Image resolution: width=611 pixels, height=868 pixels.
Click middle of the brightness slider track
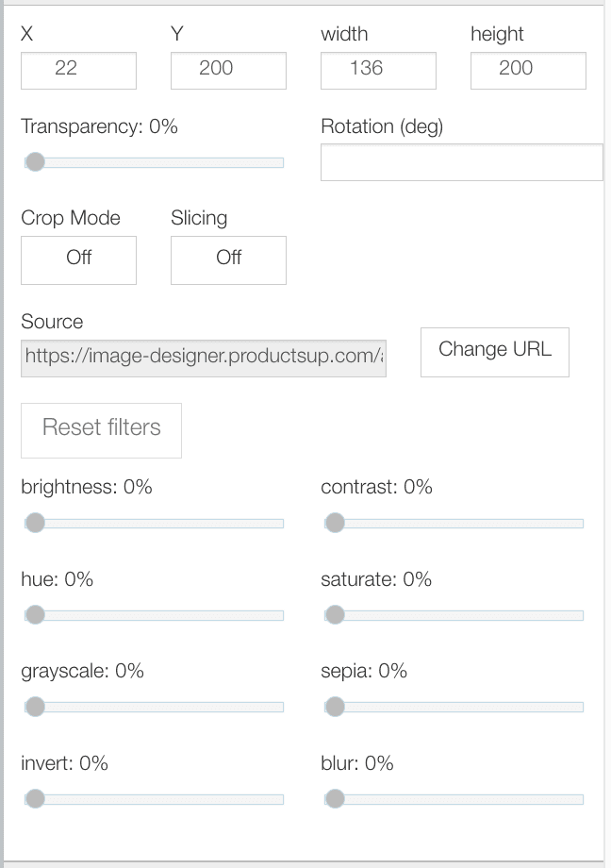coord(153,524)
